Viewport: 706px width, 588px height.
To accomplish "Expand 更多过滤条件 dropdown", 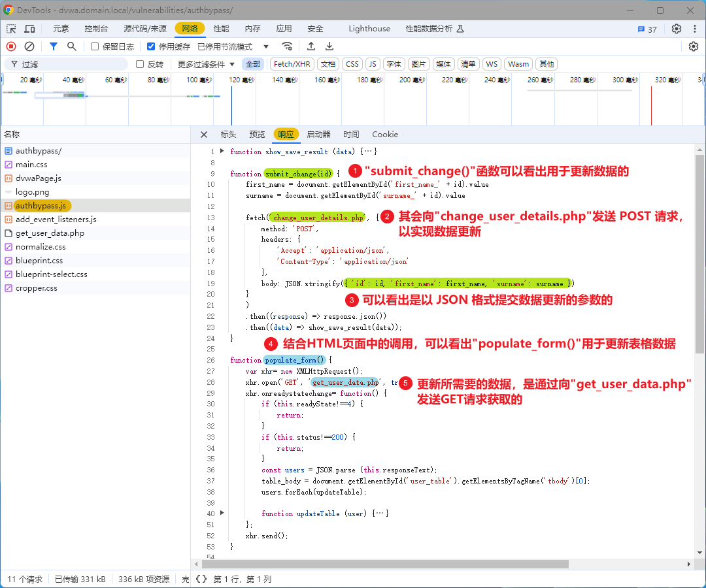I will pyautogui.click(x=206, y=64).
